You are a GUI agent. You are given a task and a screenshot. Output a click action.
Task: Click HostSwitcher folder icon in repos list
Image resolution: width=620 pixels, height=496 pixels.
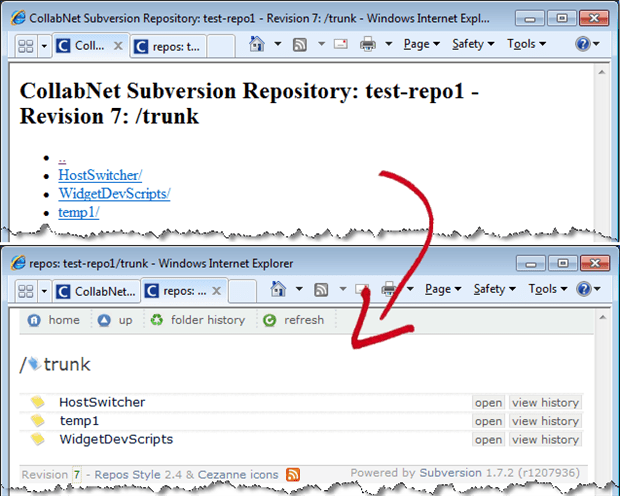(38, 402)
